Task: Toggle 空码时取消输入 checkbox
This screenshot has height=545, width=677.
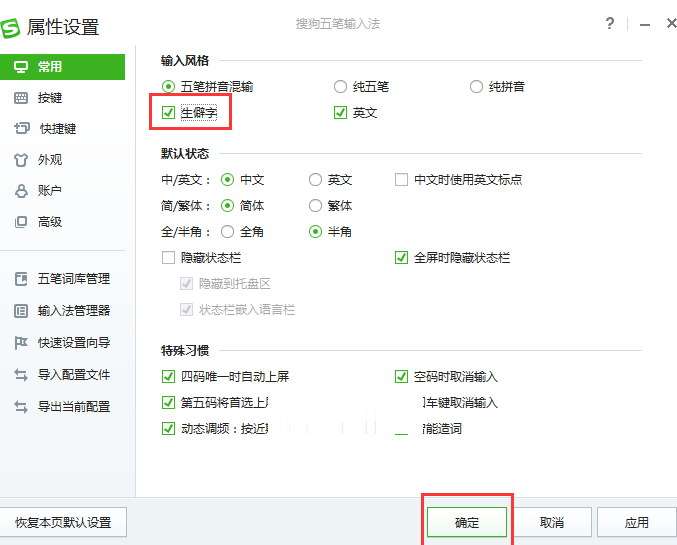Action: (x=402, y=377)
